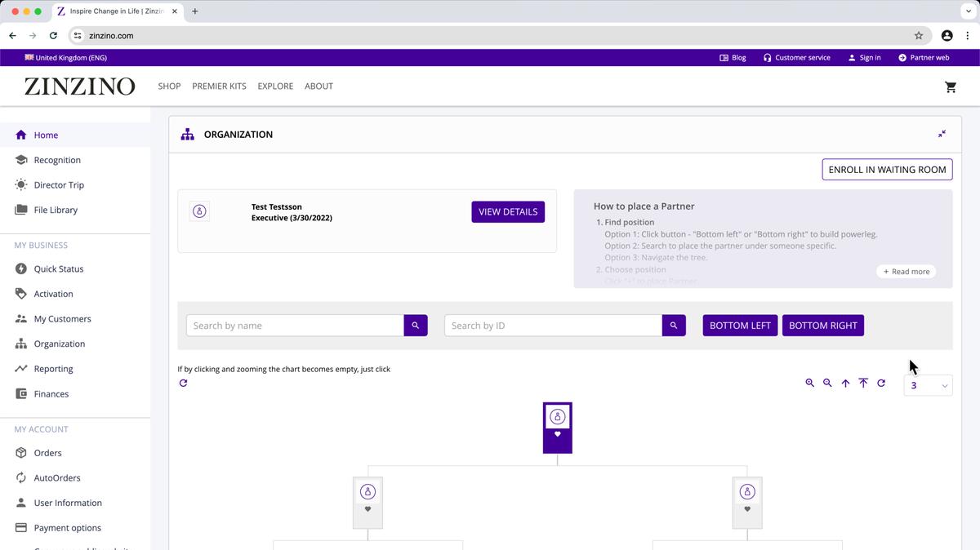This screenshot has height=550, width=980.
Task: Click the refresh icon below the hint text
Action: (x=183, y=383)
